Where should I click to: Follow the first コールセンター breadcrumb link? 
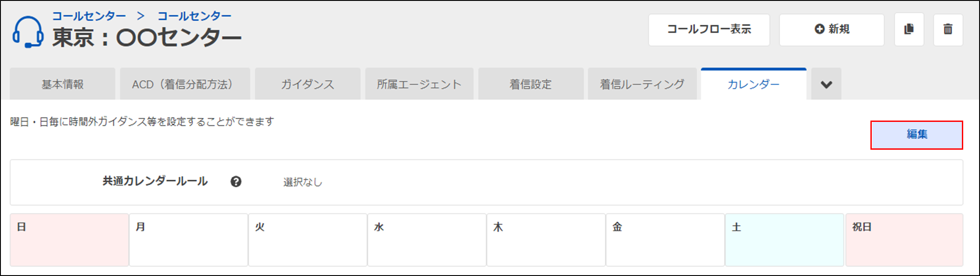click(x=89, y=16)
